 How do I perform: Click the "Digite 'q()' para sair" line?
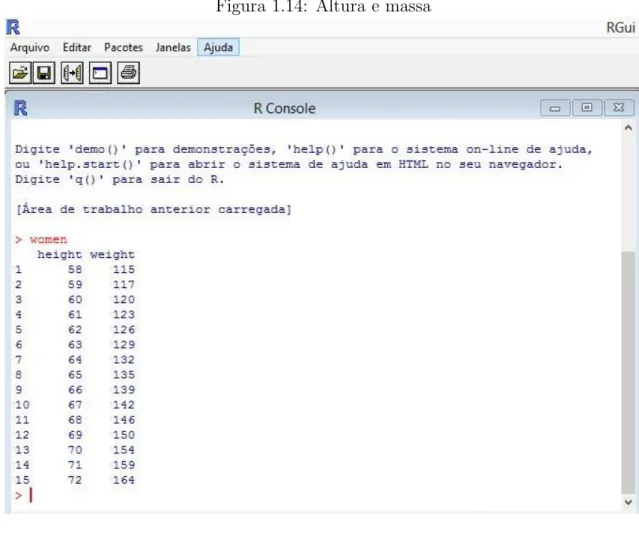click(119, 180)
